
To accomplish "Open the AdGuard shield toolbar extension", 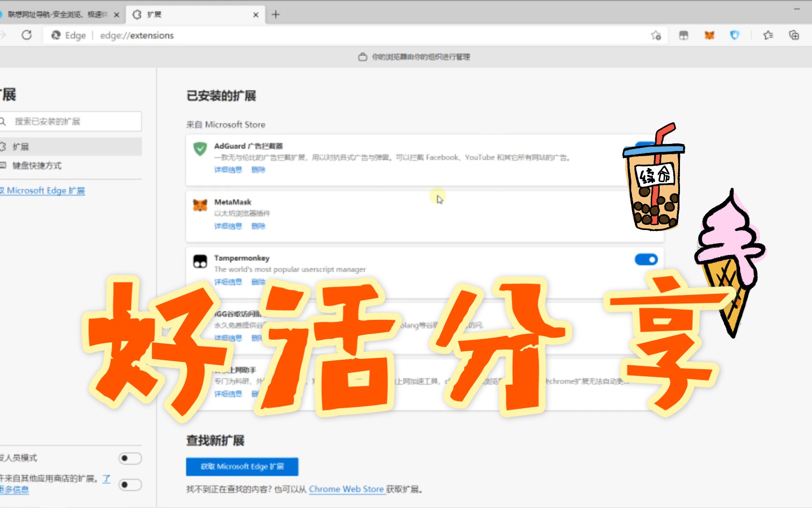I will click(734, 35).
